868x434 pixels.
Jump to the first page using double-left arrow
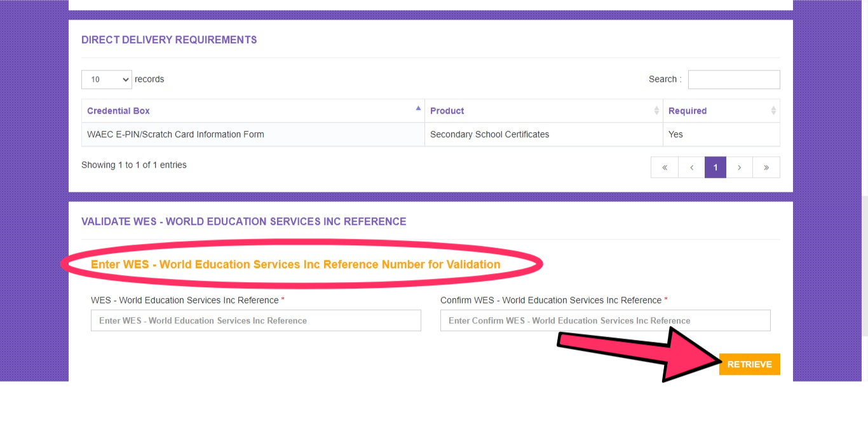pyautogui.click(x=664, y=167)
